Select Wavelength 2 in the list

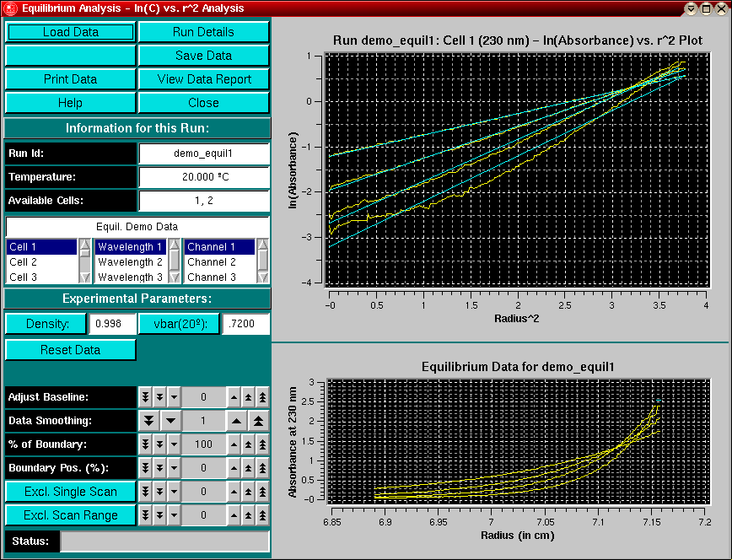click(129, 262)
